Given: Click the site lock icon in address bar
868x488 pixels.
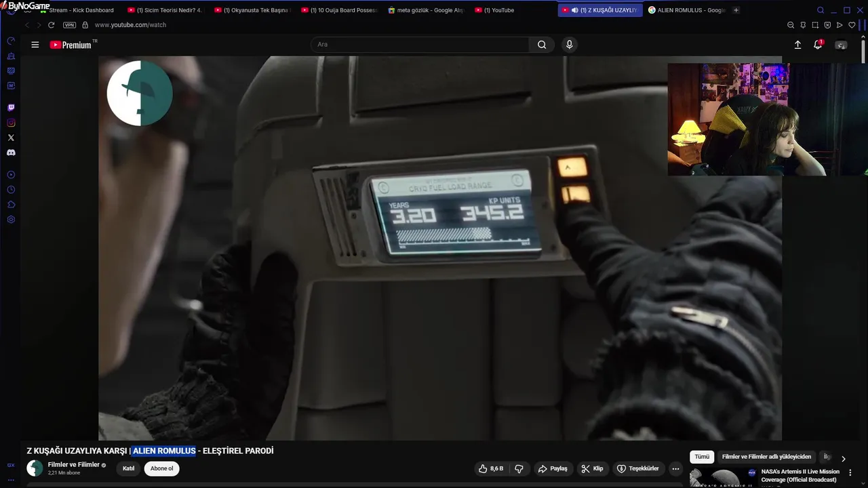Looking at the screenshot, I should (85, 25).
